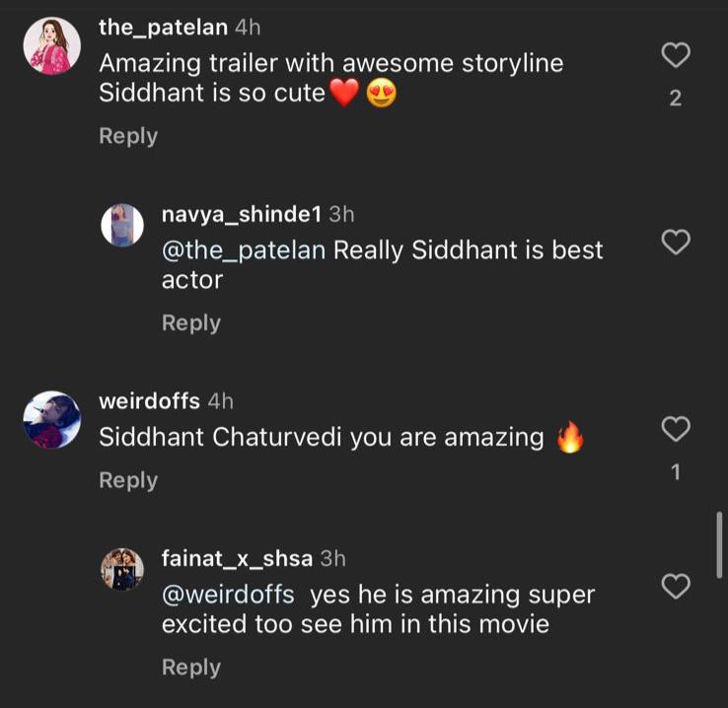Like the_patelan's comment with the heart
The height and width of the screenshot is (708, 728).
tap(675, 56)
